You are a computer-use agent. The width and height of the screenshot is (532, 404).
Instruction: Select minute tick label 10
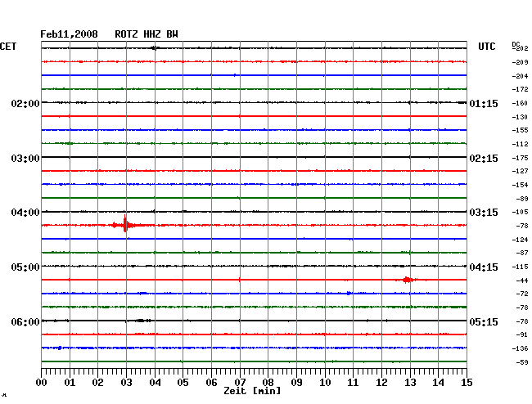325,382
